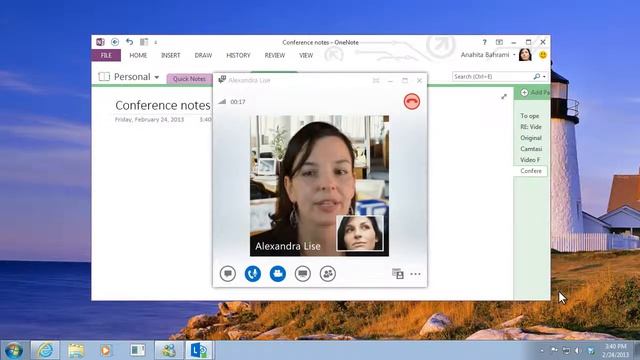Open the REVIEW ribbon tab
Screen dimensions: 640x360
275,55
